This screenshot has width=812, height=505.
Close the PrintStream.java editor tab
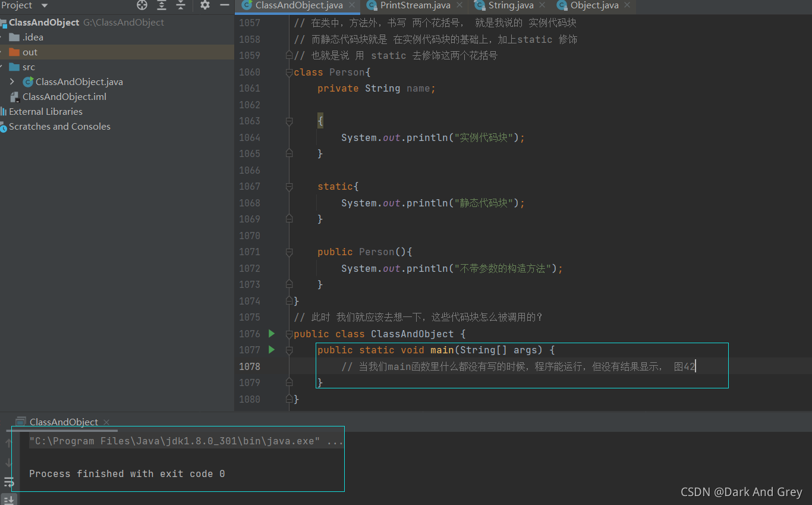(x=459, y=6)
